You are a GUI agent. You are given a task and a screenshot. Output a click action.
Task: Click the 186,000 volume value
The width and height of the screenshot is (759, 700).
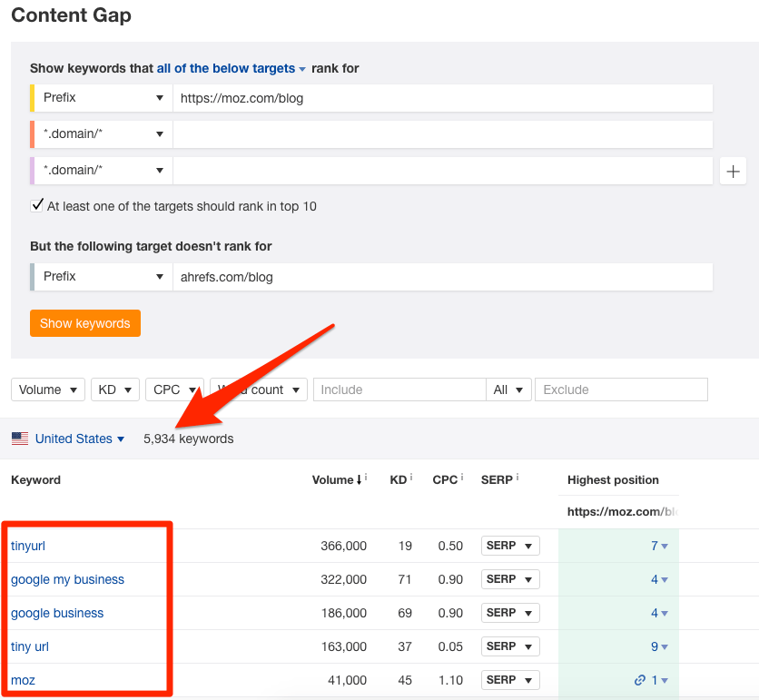344,613
